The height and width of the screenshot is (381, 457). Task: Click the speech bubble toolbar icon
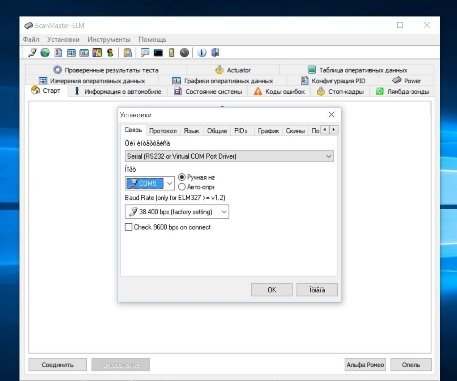coord(145,53)
